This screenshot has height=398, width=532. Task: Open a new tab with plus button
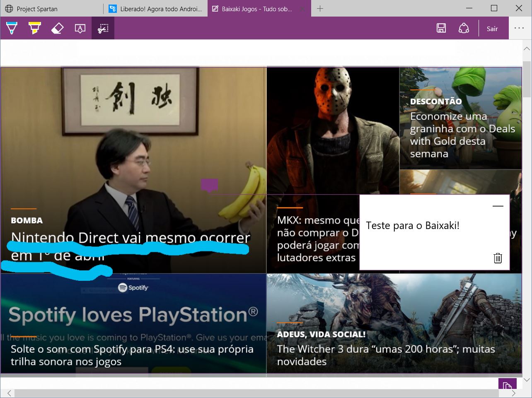[320, 9]
